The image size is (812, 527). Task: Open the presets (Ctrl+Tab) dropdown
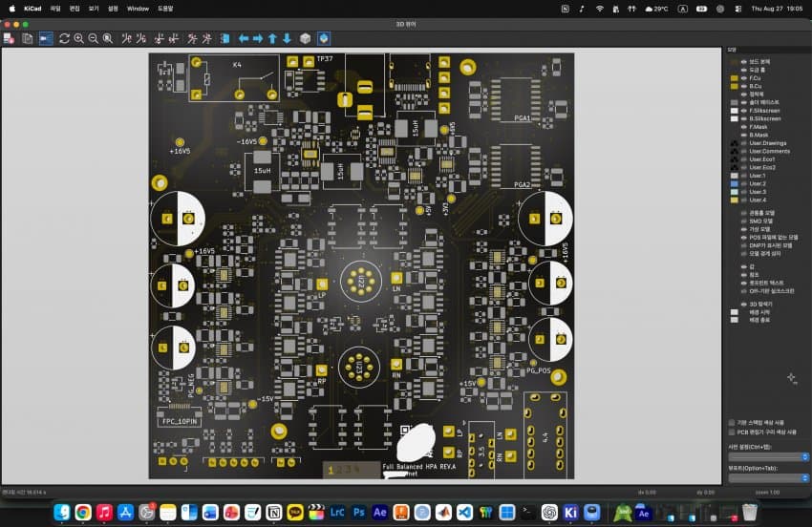(x=768, y=457)
